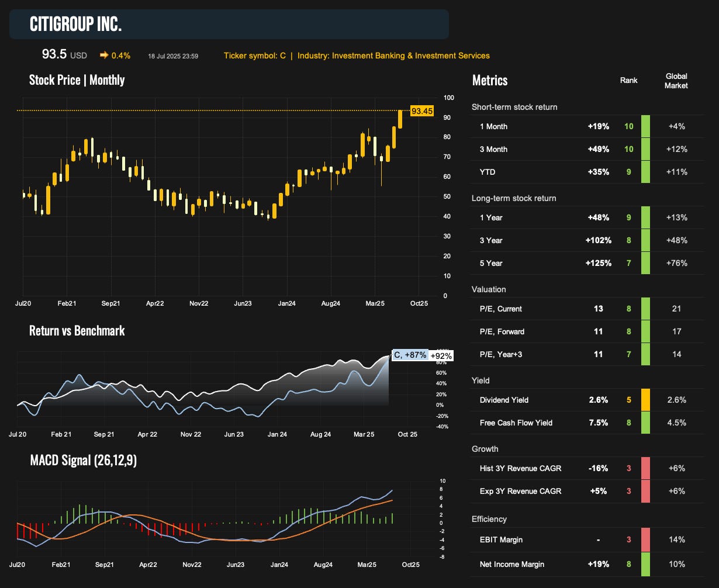Click the red rank bar for Hist 3Y Revenue CAGR

point(645,468)
